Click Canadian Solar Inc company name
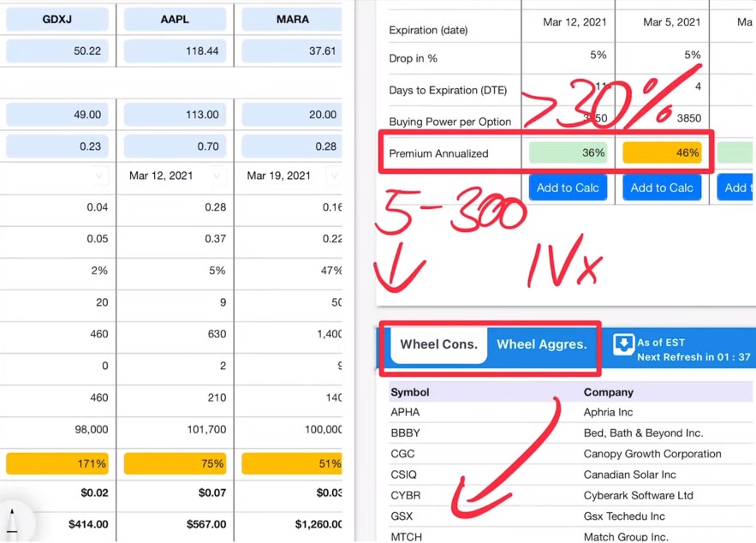 click(629, 474)
